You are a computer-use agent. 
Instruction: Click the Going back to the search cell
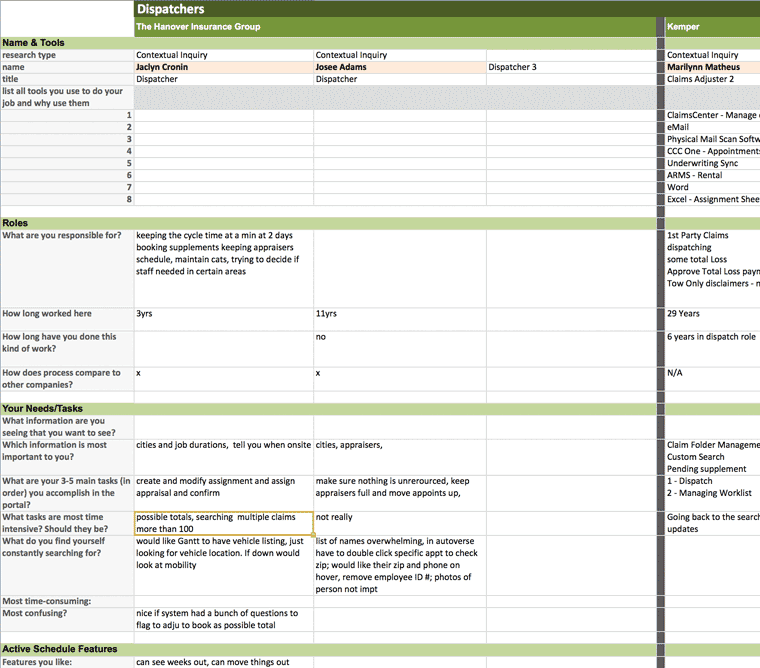712,523
